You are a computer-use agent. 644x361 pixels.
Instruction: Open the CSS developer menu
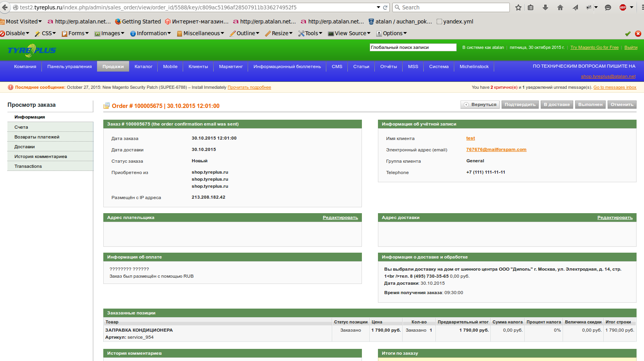click(x=45, y=33)
